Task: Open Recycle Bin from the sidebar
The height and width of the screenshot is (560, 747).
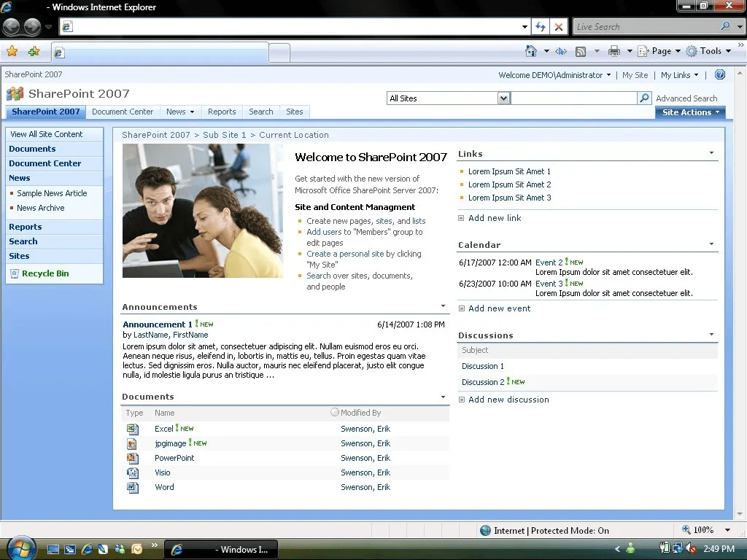Action: click(44, 273)
